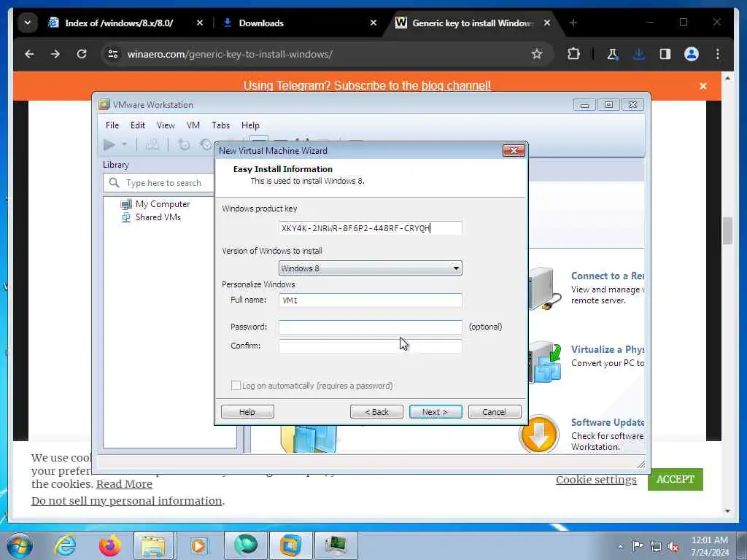Click the page vertical scrollbar thumb
The height and width of the screenshot is (560, 747).
[727, 230]
